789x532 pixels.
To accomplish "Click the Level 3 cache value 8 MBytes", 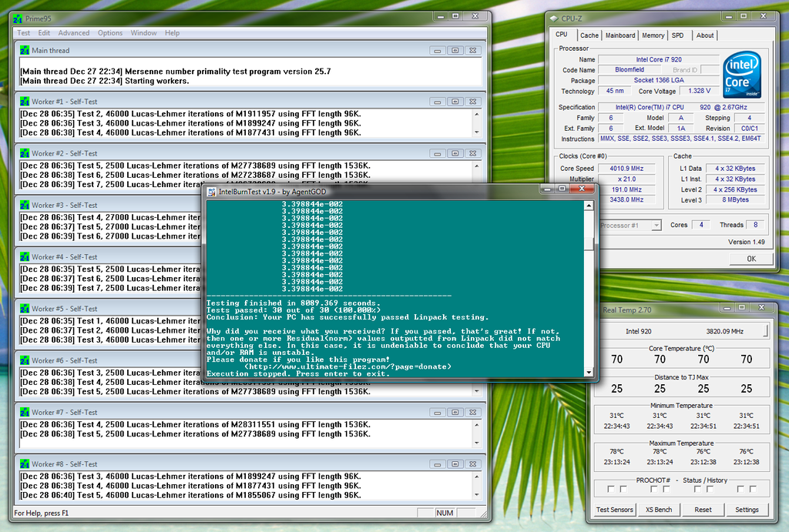I will click(x=735, y=199).
